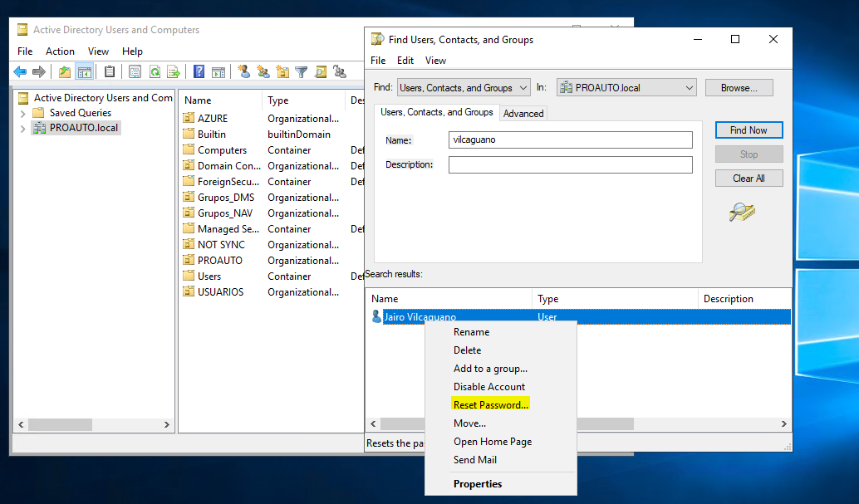Click Add to group toolbar icon

(x=340, y=71)
